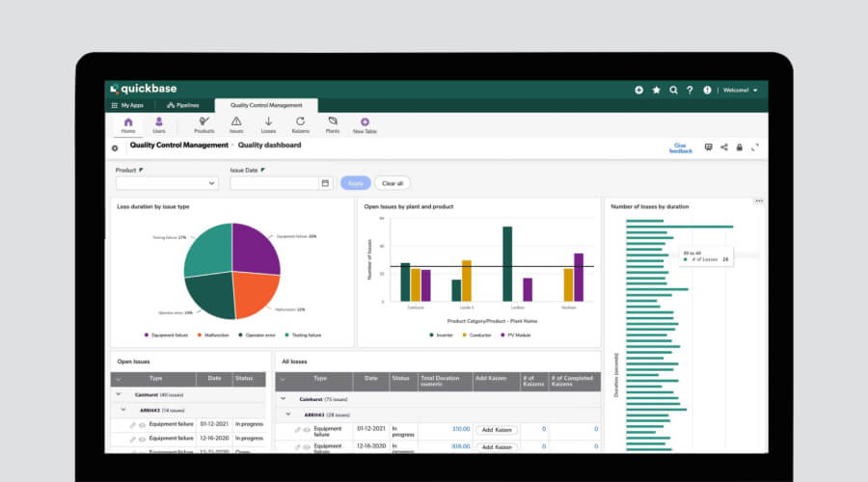Open app settings gear icon
This screenshot has height=482, width=868.
point(115,148)
